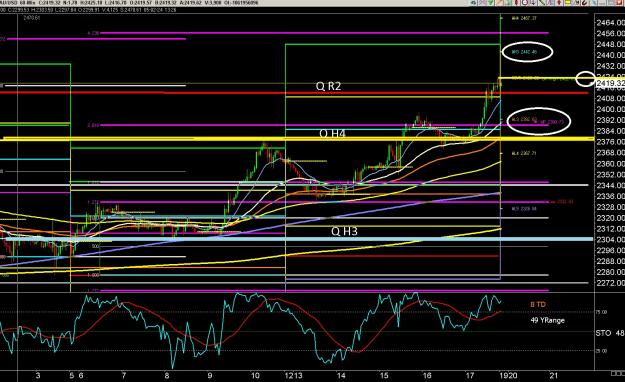
Task: Click the dark red drop toolbar icon
Action: [516, 2]
